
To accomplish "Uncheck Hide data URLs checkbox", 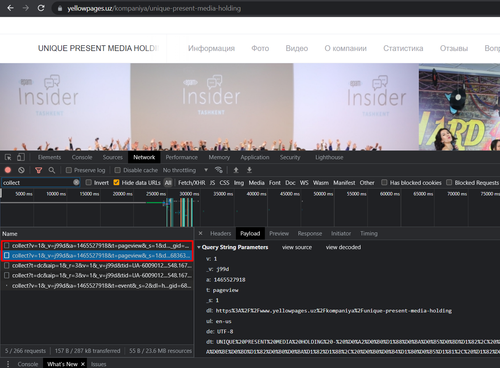I will 116,182.
